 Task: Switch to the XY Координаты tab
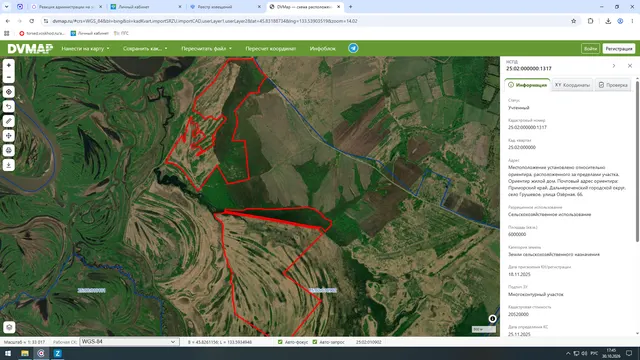(x=572, y=85)
